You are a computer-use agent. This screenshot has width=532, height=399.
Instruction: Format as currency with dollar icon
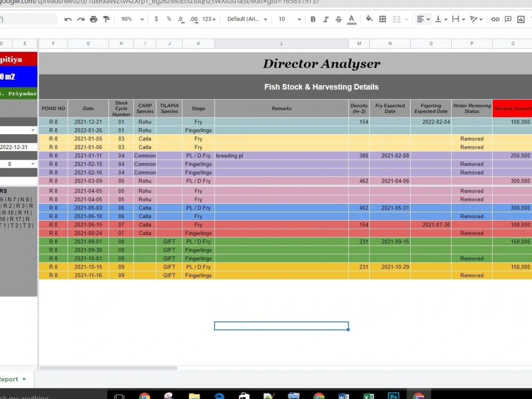tap(156, 19)
